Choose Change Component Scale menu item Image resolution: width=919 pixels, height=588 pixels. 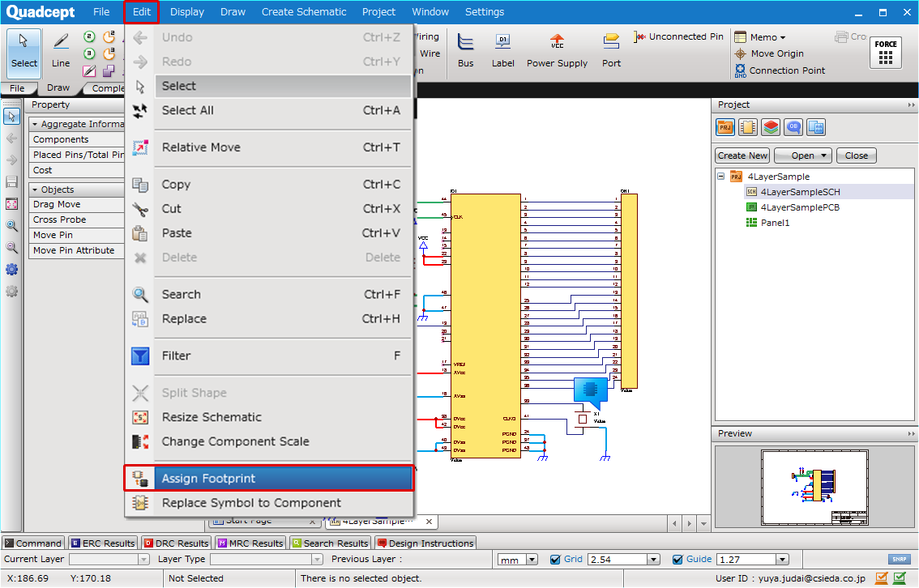(269, 441)
